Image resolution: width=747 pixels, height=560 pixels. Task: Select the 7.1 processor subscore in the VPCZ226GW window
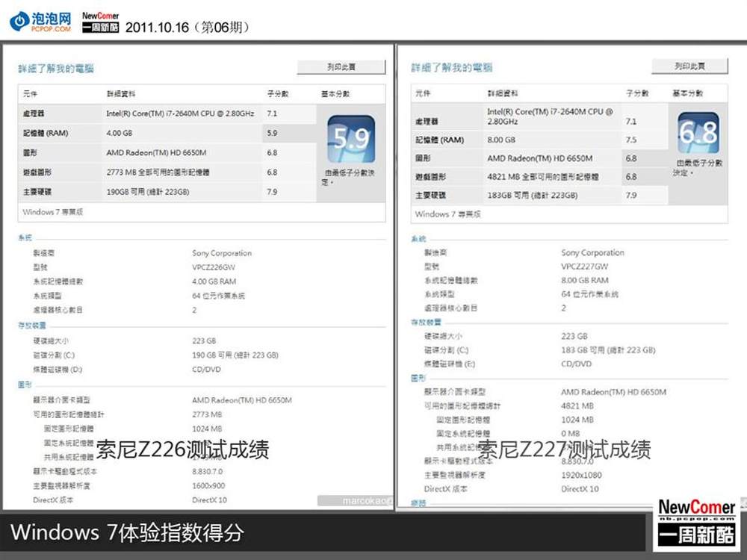(272, 113)
